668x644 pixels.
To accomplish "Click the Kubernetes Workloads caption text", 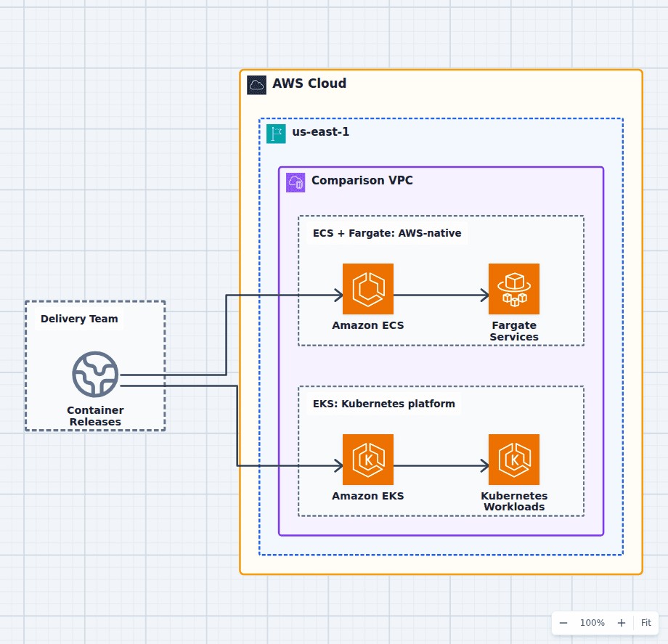I will (514, 501).
